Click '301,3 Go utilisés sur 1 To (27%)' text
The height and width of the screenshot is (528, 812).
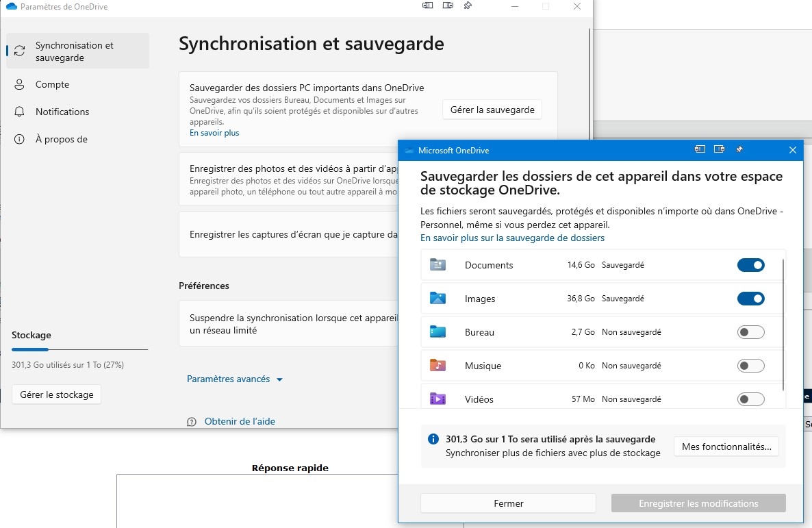tap(68, 365)
